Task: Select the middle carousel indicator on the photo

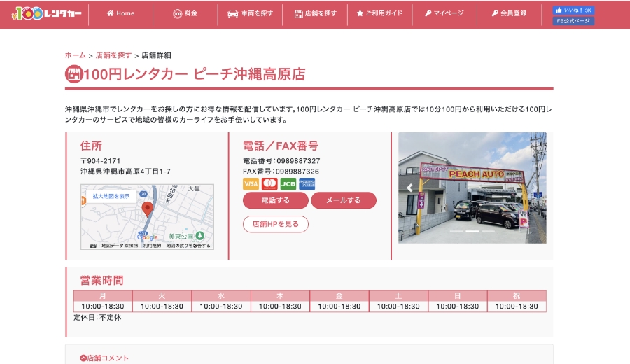Action: click(x=472, y=231)
